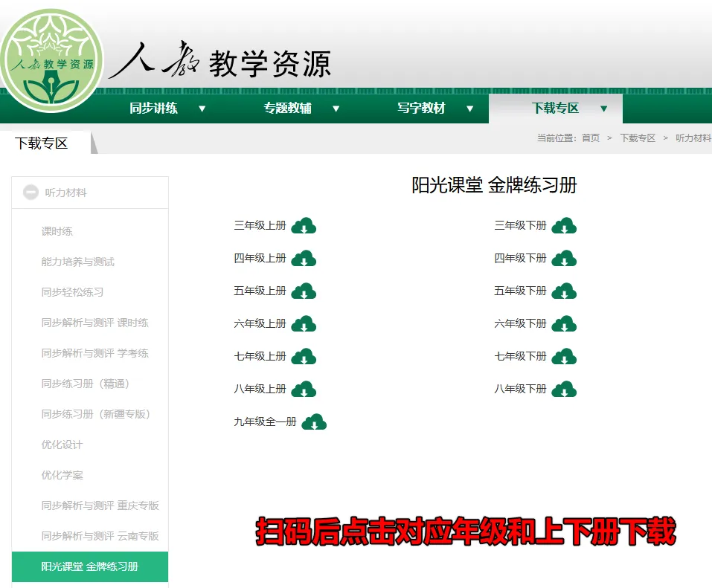Click the 六年级上册 label
The width and height of the screenshot is (712, 588).
tap(260, 323)
